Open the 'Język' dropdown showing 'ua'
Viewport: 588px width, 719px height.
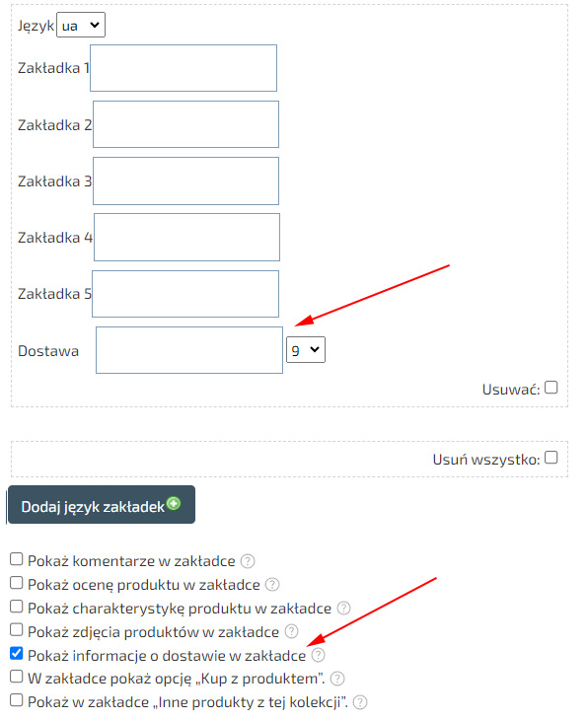[x=81, y=25]
